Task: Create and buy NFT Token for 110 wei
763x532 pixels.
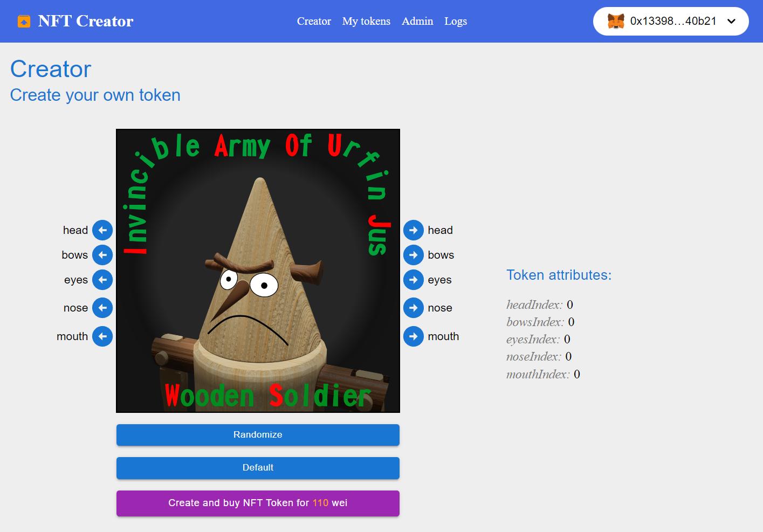Action: click(258, 503)
